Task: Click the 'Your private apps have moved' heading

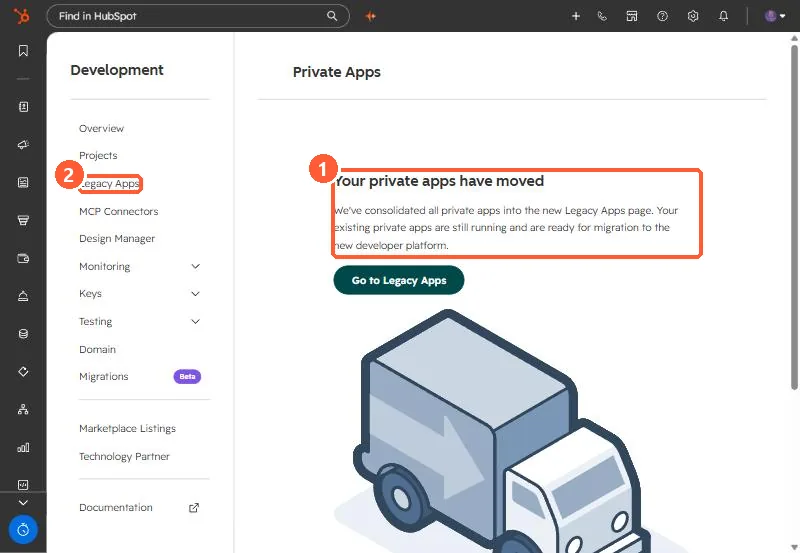Action: click(x=439, y=181)
